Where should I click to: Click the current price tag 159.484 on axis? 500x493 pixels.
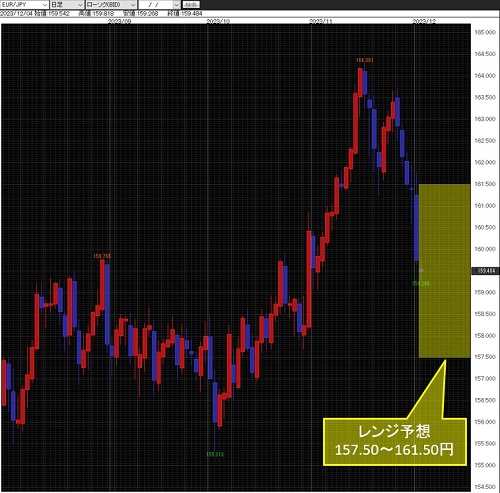(486, 271)
